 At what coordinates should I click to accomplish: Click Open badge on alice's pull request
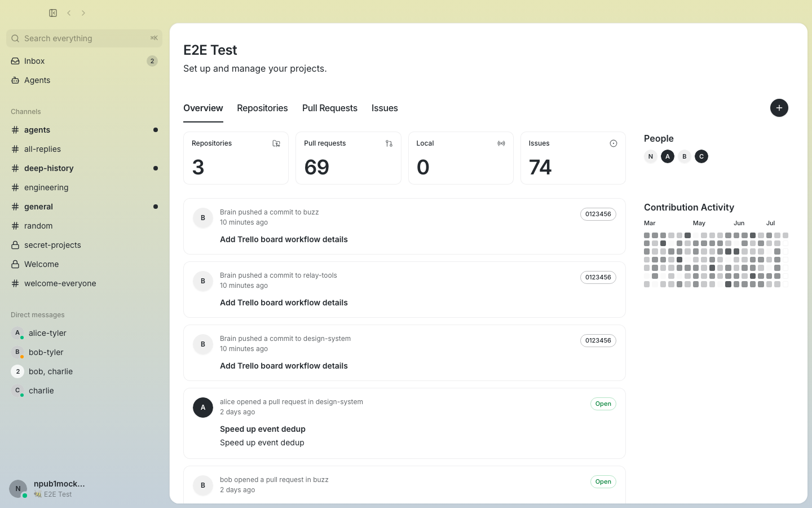point(603,404)
